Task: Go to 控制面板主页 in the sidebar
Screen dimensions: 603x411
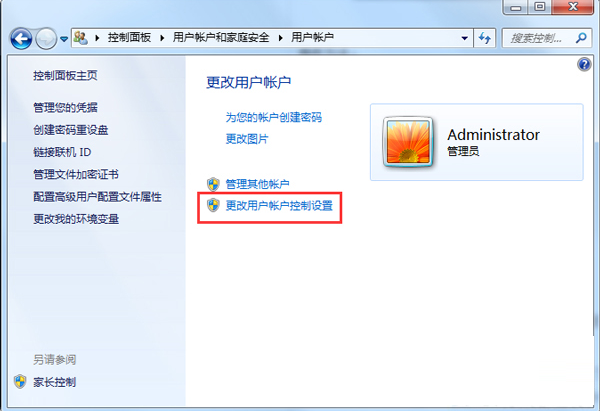Action: click(x=65, y=75)
